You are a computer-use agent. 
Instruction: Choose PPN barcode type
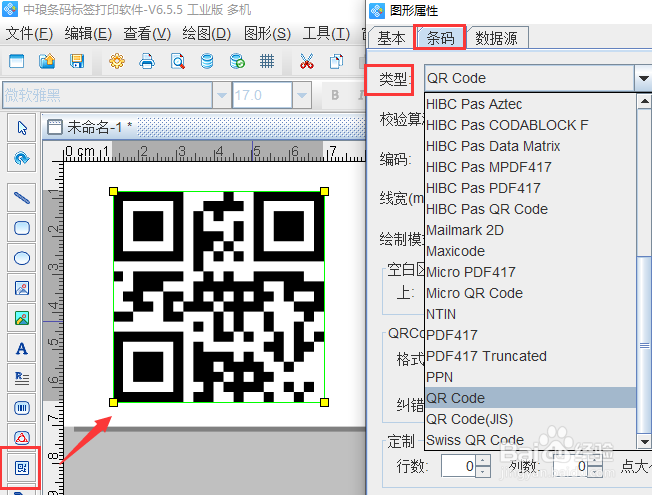[x=531, y=377]
